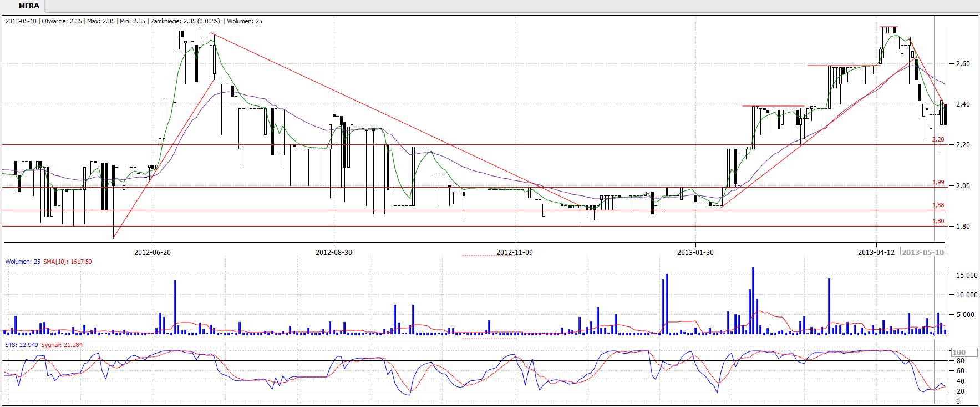Click the 15 000 volume scale label
Image resolution: width=980 pixels, height=407 pixels.
[966, 275]
